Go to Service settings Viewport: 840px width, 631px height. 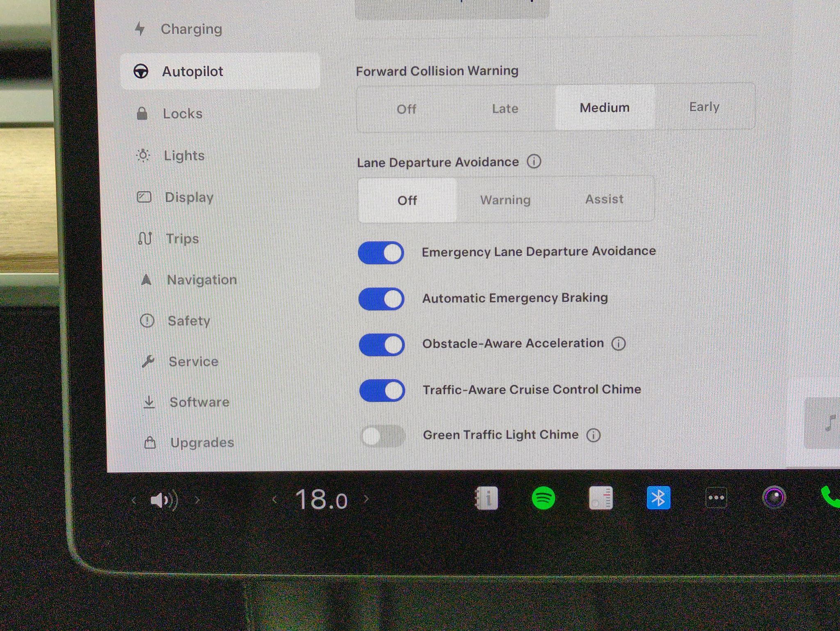(180, 361)
